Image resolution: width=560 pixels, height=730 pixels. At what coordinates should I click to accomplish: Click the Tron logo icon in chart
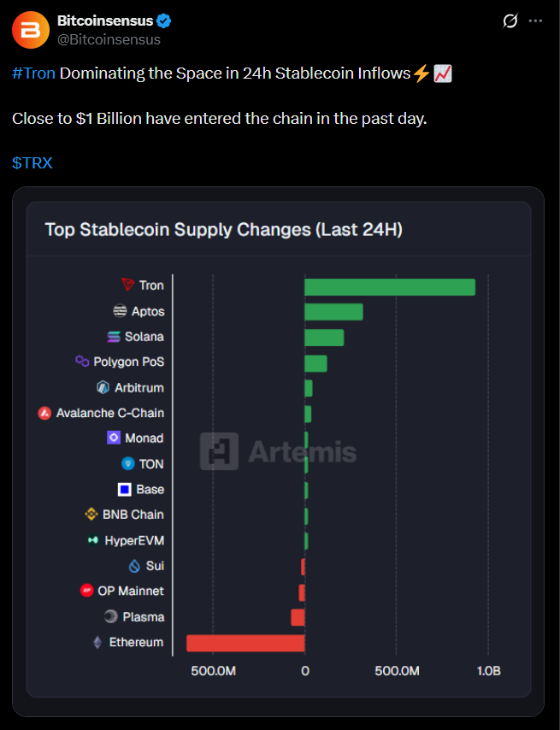(x=128, y=285)
